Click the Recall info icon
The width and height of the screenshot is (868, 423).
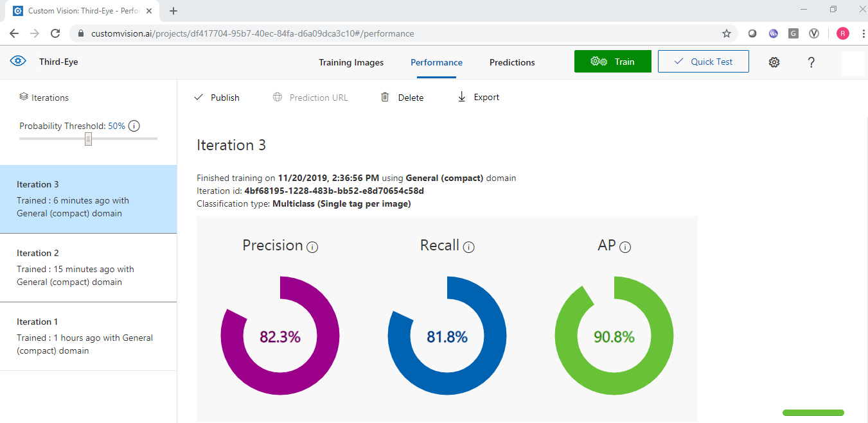[469, 247]
